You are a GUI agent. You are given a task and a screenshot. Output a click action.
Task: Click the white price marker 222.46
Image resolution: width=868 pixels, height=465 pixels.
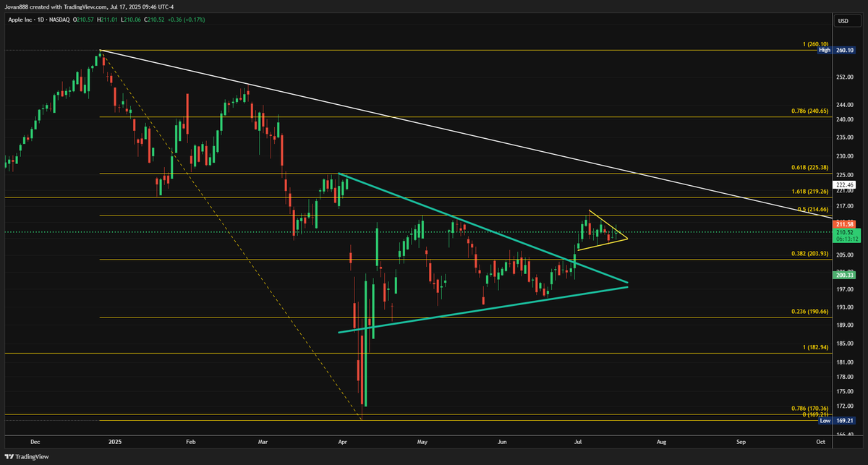[843, 185]
